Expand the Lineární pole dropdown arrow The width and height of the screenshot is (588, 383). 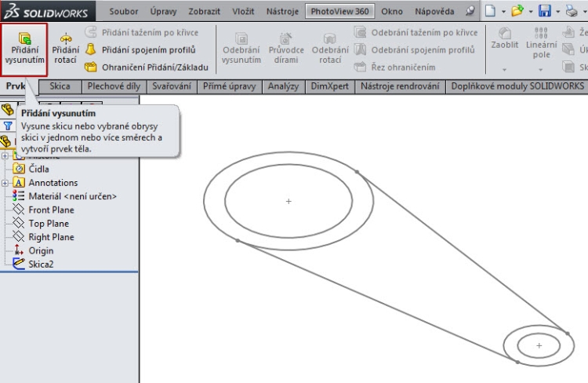[541, 70]
